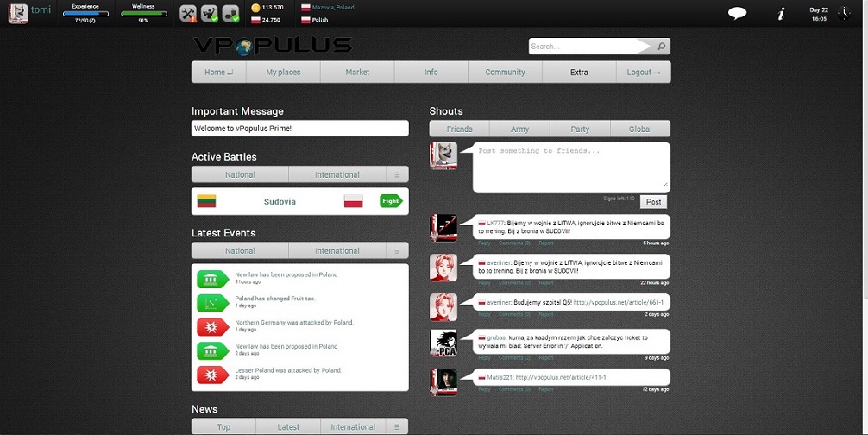Click the gold coin balance icon
Screen dimensions: 868x435
[x=255, y=8]
